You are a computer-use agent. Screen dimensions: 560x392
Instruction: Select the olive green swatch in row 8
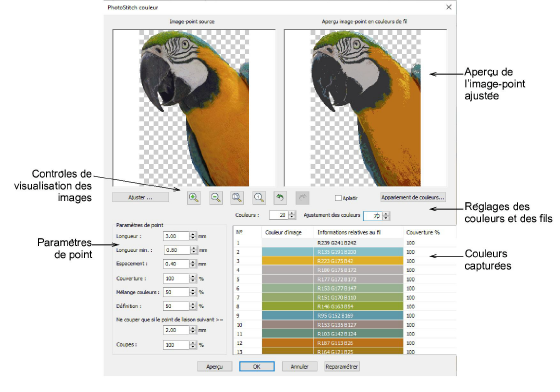[x=288, y=307]
